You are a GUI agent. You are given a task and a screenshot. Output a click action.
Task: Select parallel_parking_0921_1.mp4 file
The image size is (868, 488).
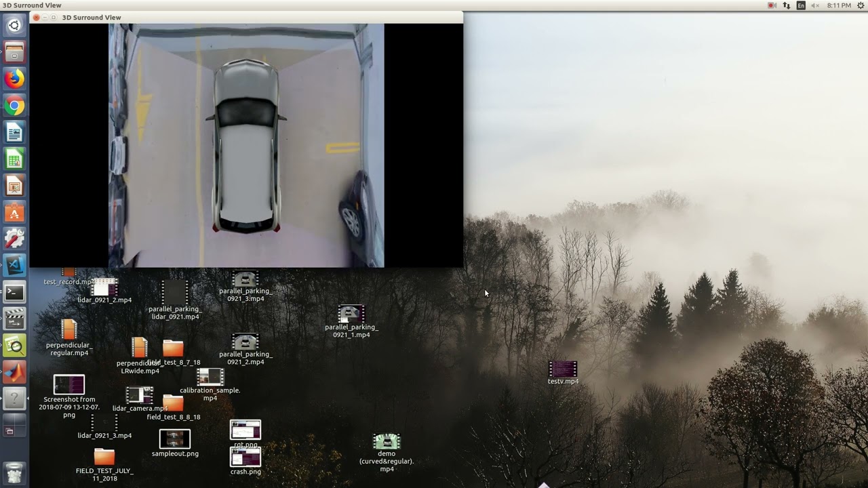[351, 322]
